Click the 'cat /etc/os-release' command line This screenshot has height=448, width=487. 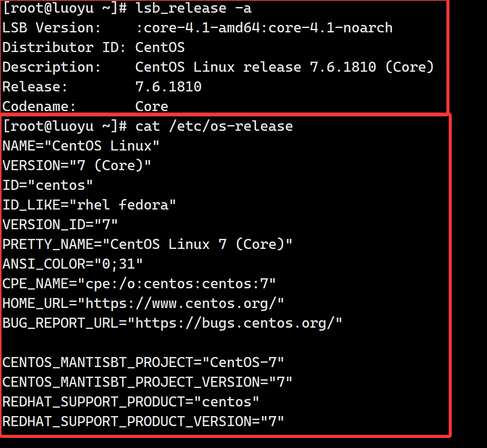point(147,126)
